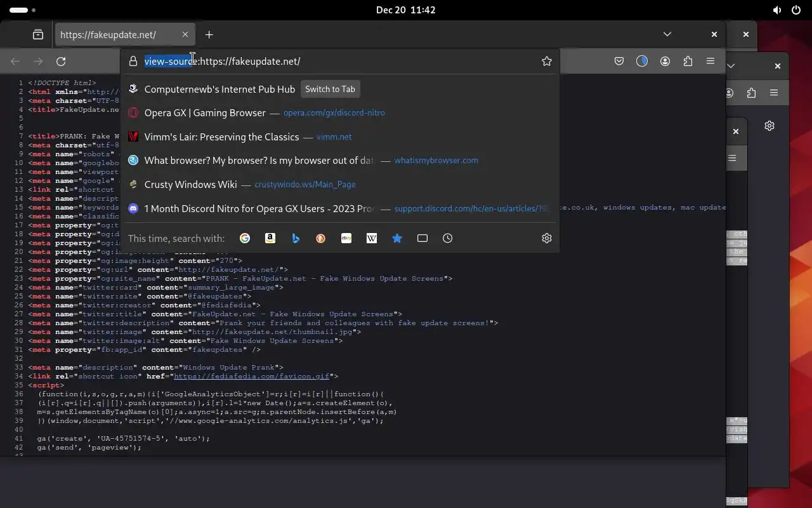Open Firefox View from the tab bar
This screenshot has height=508, width=812.
[38, 34]
